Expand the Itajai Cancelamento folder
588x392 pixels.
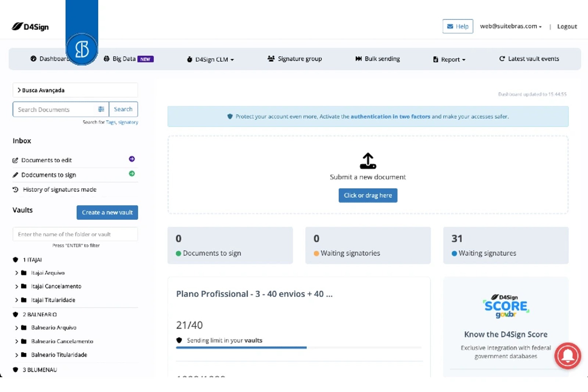[17, 287]
